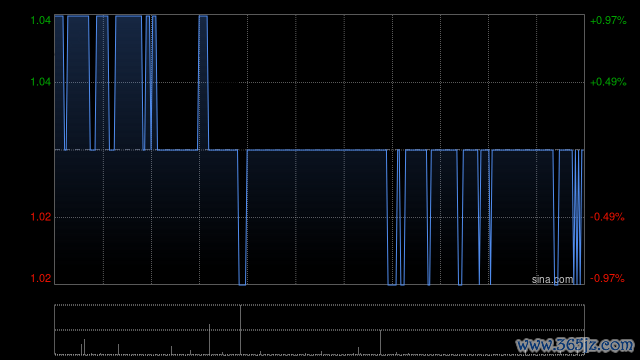Click the tallest volume bar in lower chart
Image resolution: width=640 pixels, height=360 pixels.
coord(240,330)
